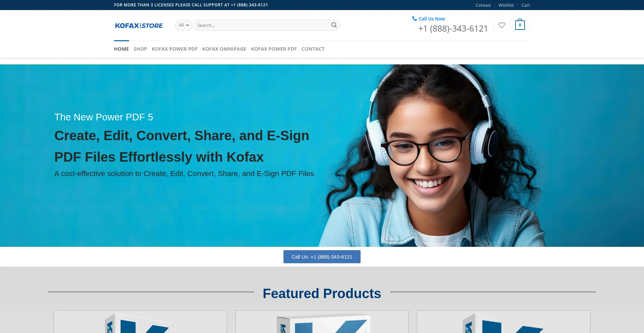Click the Call Us +1 (888)-343-6121 button
The width and height of the screenshot is (644, 333).
322,257
